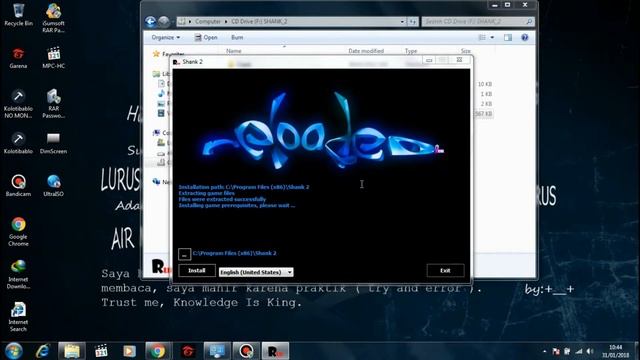Open the media player taskbar icon
The image size is (640, 360).
pos(129,351)
